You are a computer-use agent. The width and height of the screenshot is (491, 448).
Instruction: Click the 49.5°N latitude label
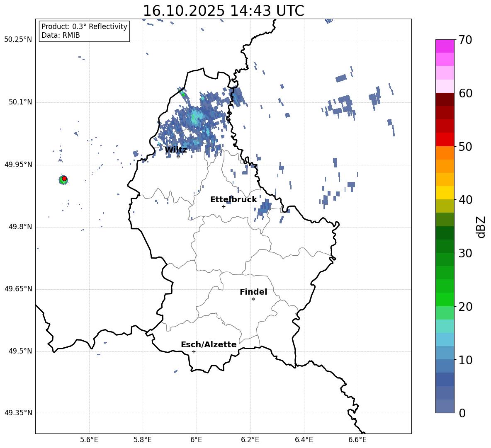[x=20, y=351]
